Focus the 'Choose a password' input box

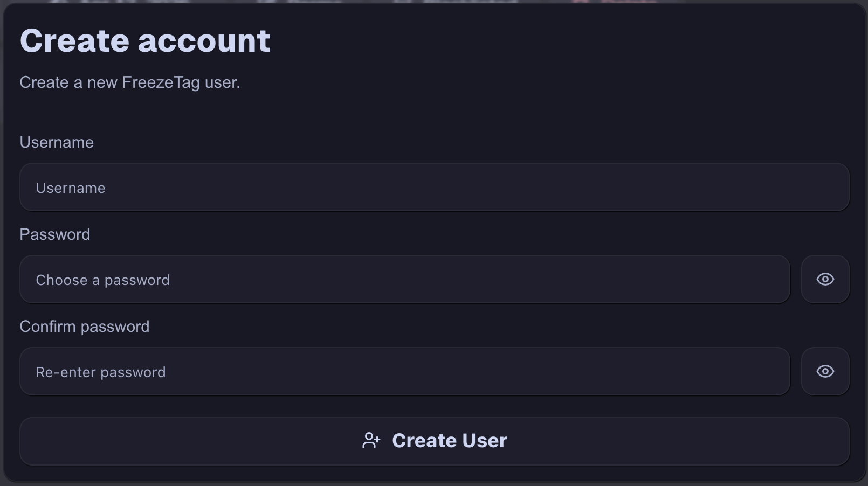point(404,279)
